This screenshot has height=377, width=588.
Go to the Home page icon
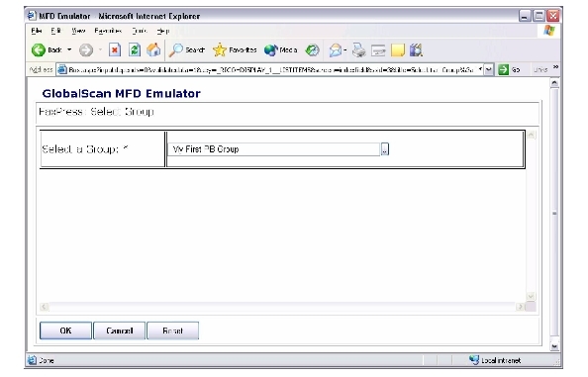point(153,49)
